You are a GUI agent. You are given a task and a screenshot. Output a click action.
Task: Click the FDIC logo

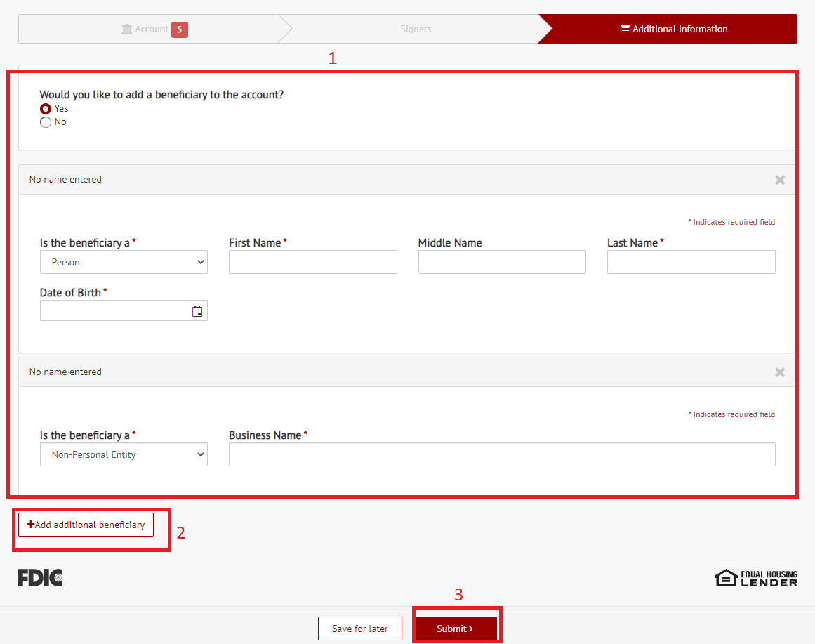point(40,578)
